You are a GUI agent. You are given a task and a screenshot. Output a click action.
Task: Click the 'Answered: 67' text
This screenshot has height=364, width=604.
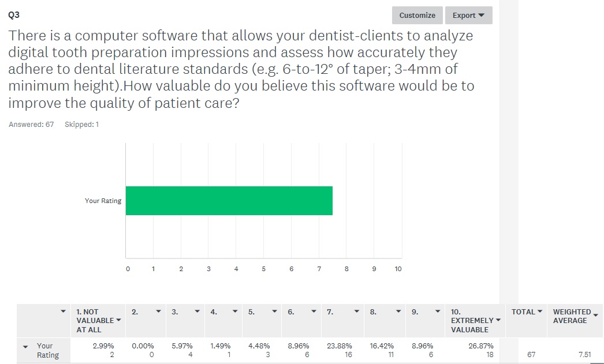point(31,125)
